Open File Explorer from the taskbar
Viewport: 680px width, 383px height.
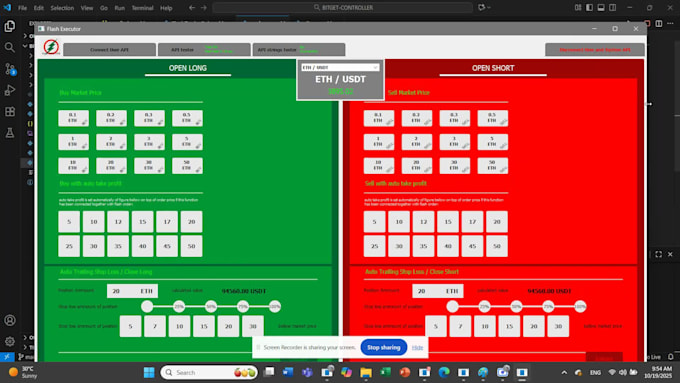366,372
